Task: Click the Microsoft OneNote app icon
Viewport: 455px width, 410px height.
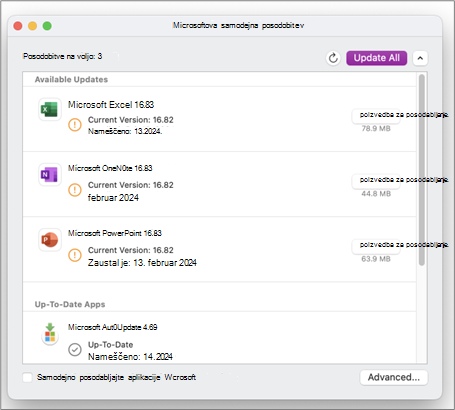Action: pyautogui.click(x=49, y=174)
